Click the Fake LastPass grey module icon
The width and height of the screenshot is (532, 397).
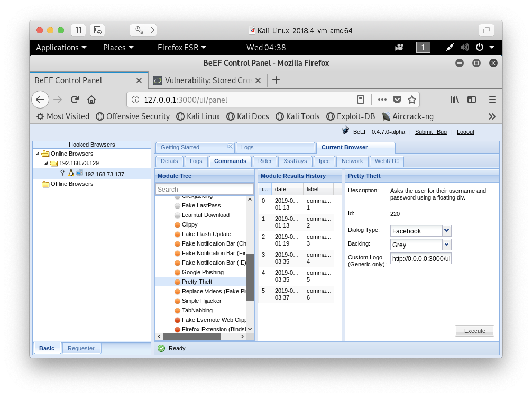coord(177,206)
